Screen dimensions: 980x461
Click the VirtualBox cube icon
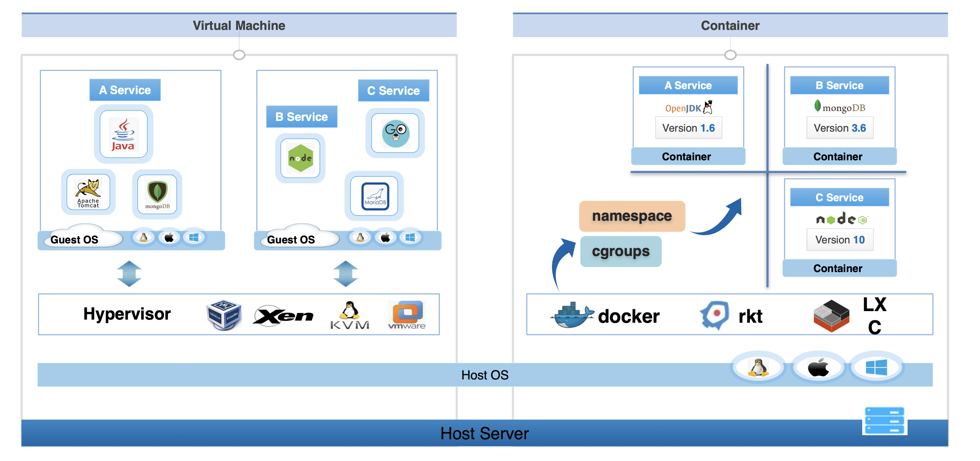click(224, 315)
